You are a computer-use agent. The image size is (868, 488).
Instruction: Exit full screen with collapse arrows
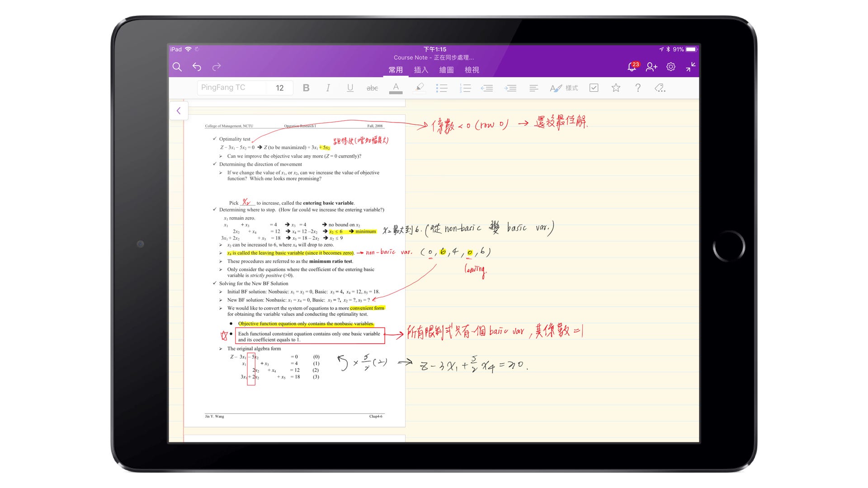690,67
